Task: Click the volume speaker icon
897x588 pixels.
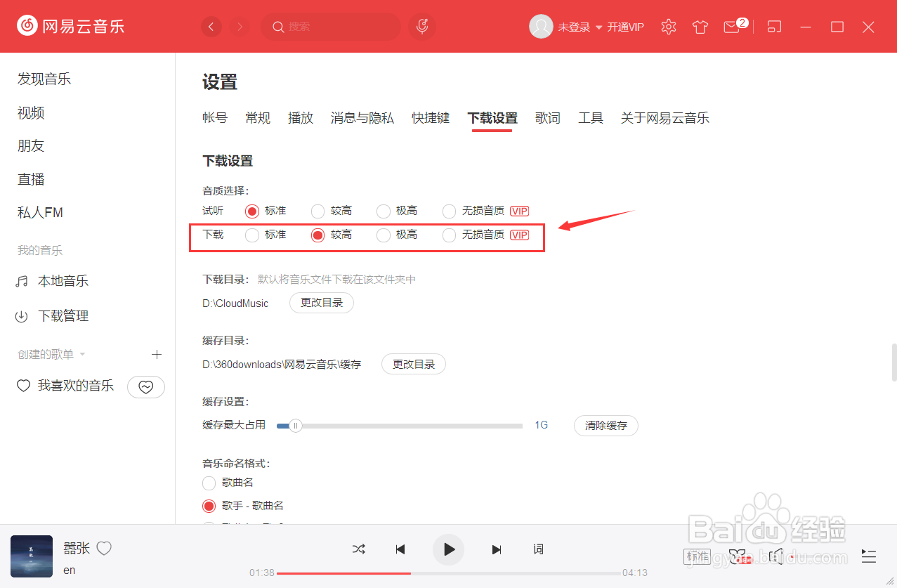Action: (x=775, y=557)
